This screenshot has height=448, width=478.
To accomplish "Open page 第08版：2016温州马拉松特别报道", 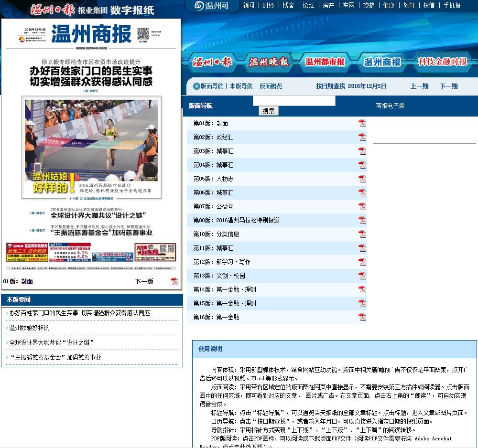I will pyautogui.click(x=237, y=220).
